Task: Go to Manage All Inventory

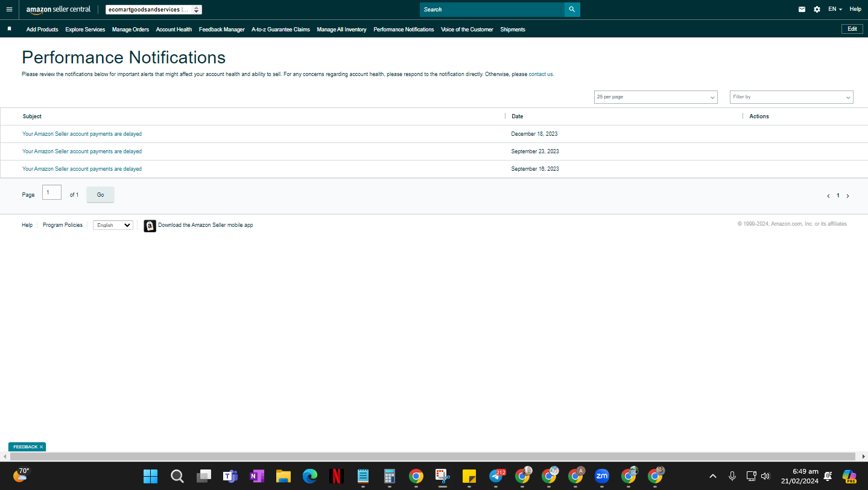Action: [x=341, y=30]
